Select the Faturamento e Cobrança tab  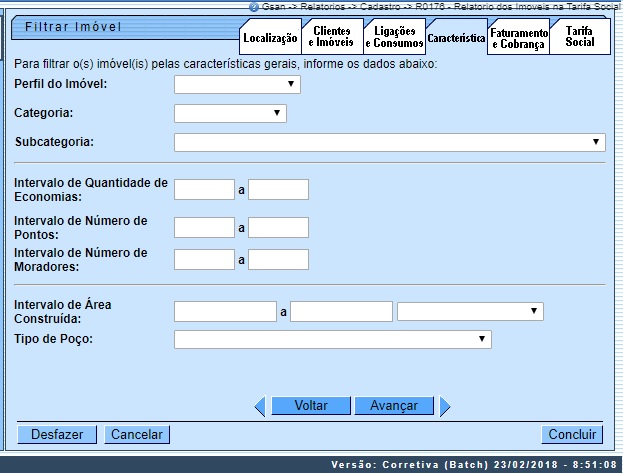(x=519, y=38)
